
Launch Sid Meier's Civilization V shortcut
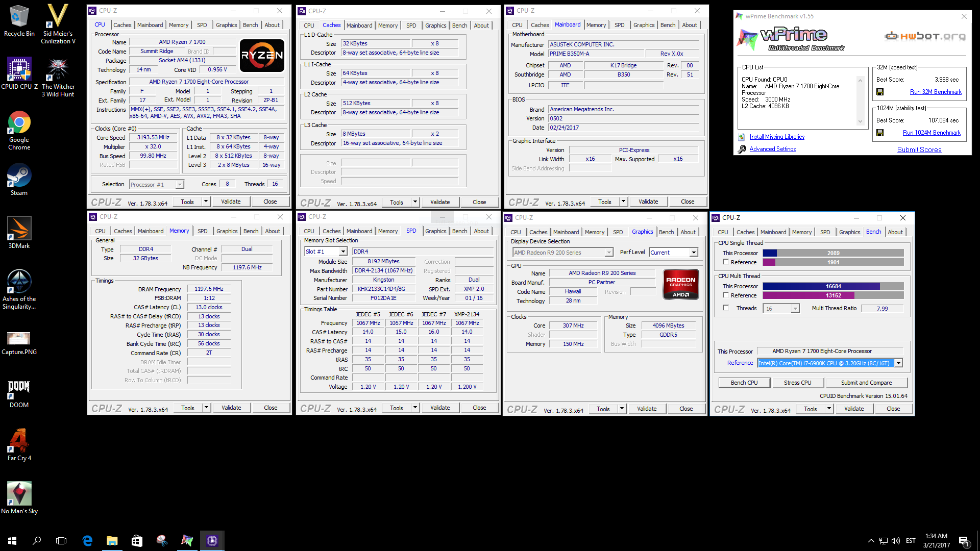[58, 24]
